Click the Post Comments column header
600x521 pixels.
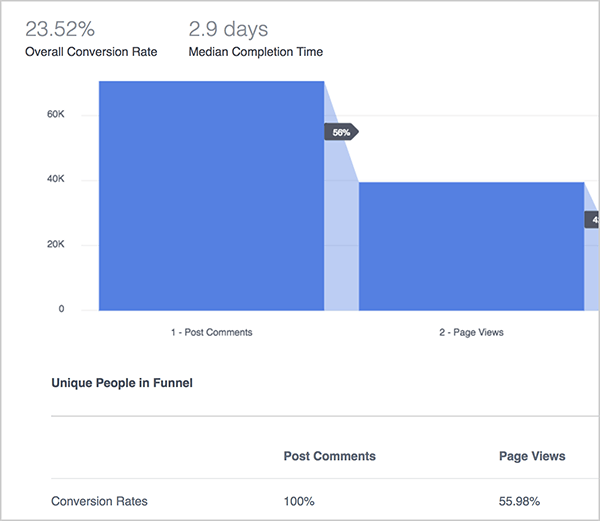[330, 456]
